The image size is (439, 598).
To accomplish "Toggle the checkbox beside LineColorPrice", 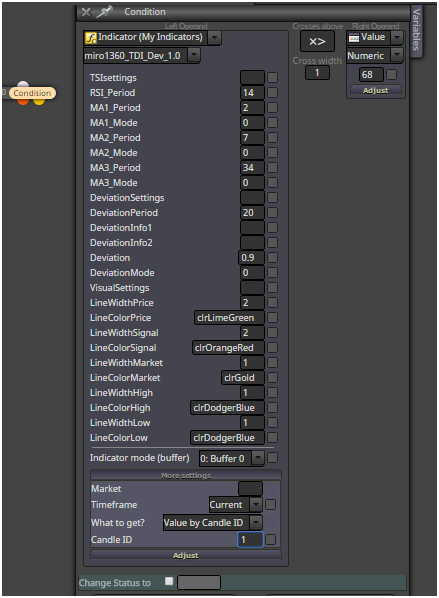I will 272,317.
